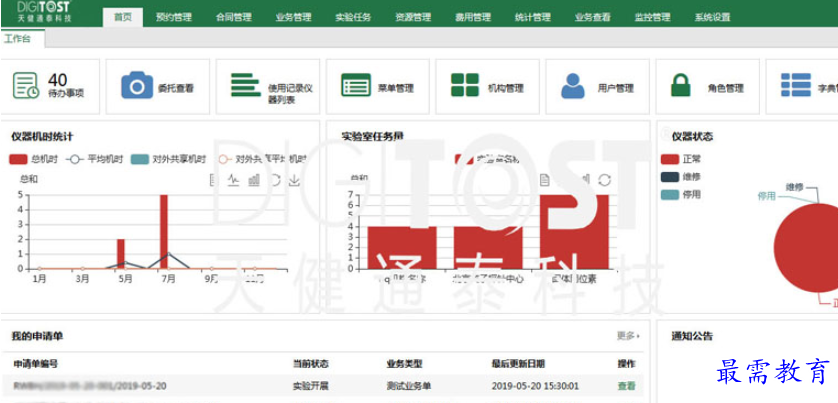Screen dimensions: 838x403
Task: Click the blue 字典 list icon
Action: point(796,85)
